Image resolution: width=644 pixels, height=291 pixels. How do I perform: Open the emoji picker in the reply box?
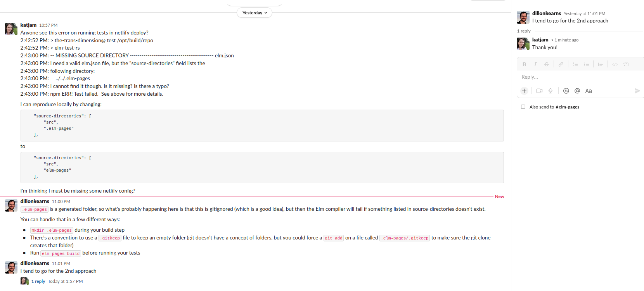[x=566, y=91]
